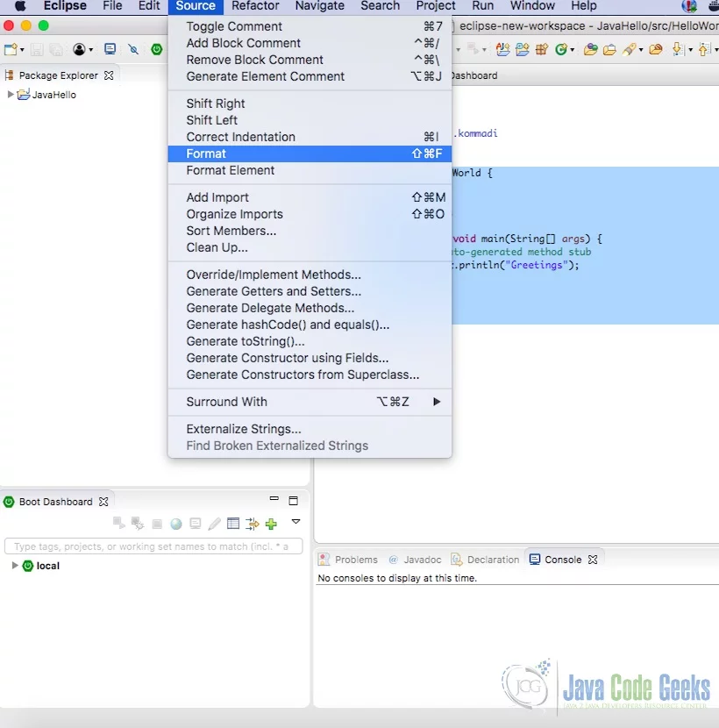Viewport: 719px width, 728px height.
Task: Choose Generate toString()... menu item
Action: pos(310,341)
